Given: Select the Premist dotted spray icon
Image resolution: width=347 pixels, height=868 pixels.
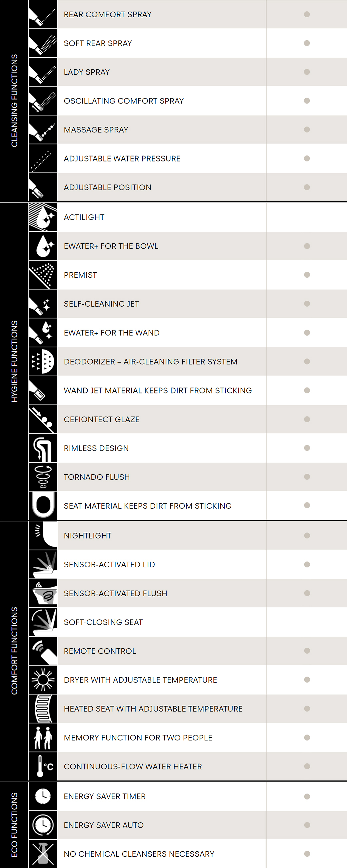Looking at the screenshot, I should click(43, 275).
